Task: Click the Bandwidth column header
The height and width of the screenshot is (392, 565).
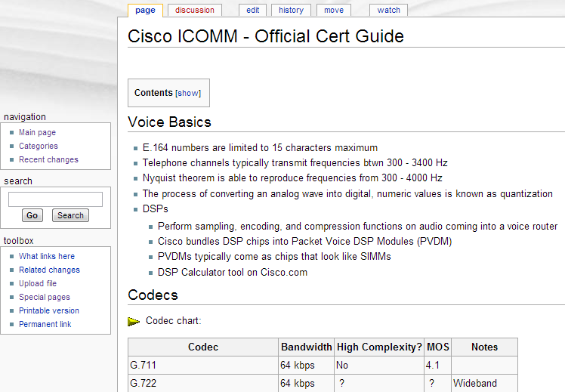Action: click(306, 347)
